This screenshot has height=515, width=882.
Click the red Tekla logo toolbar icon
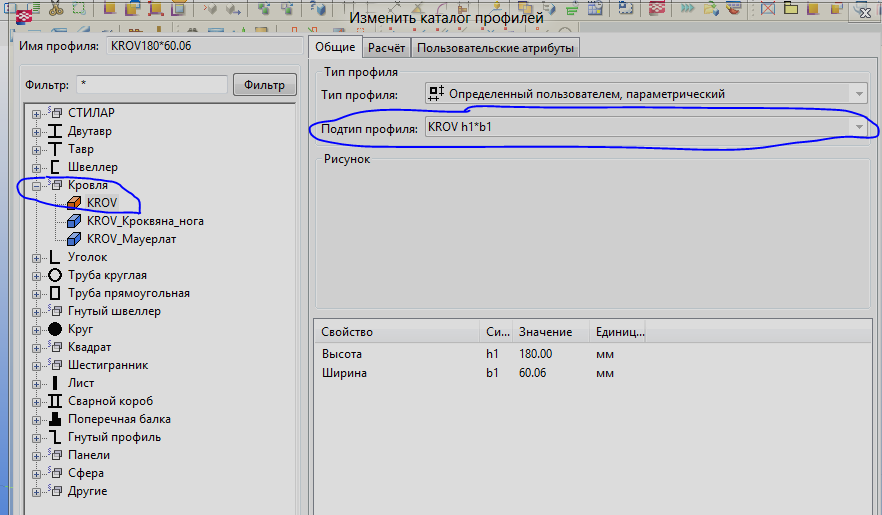click(657, 8)
